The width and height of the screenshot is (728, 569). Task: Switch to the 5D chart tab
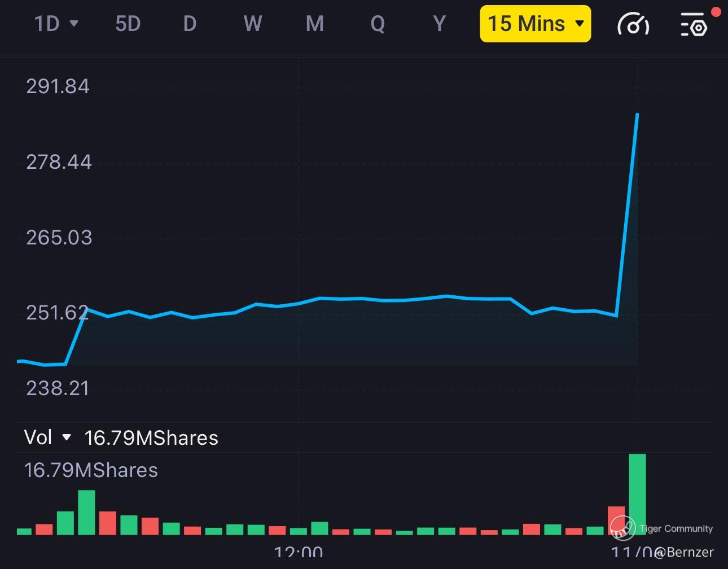coord(128,24)
